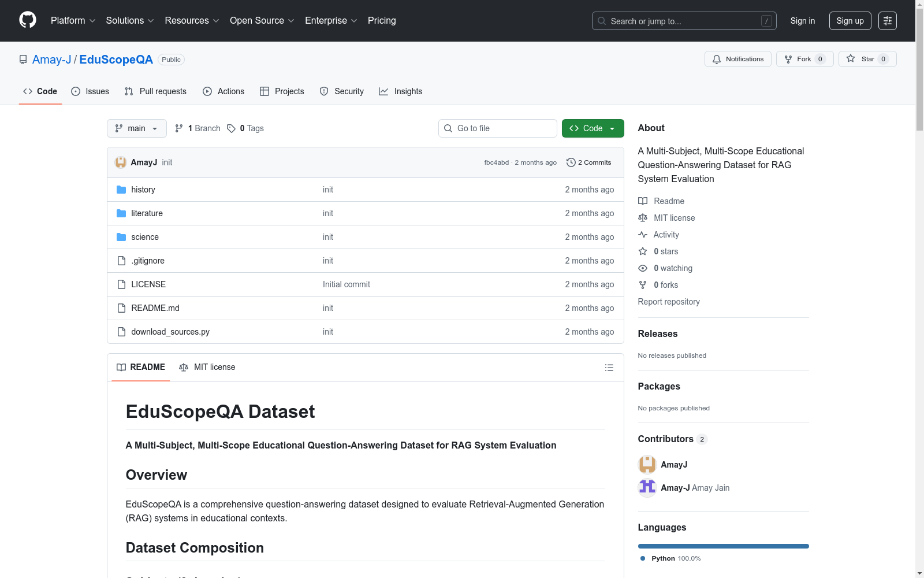Open the green Code dropdown button
924x578 pixels.
pyautogui.click(x=593, y=128)
